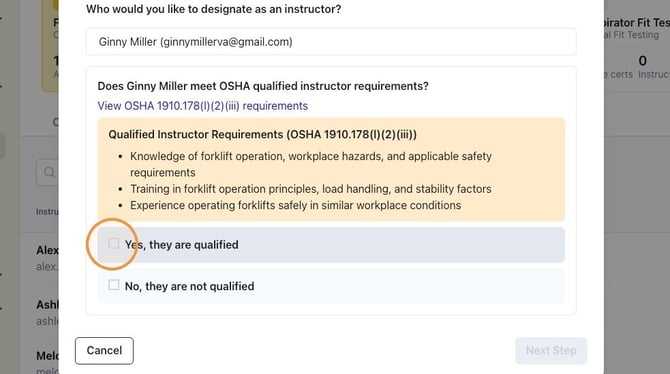
Task: Select the Ginny Miller instructor field
Action: 331,42
